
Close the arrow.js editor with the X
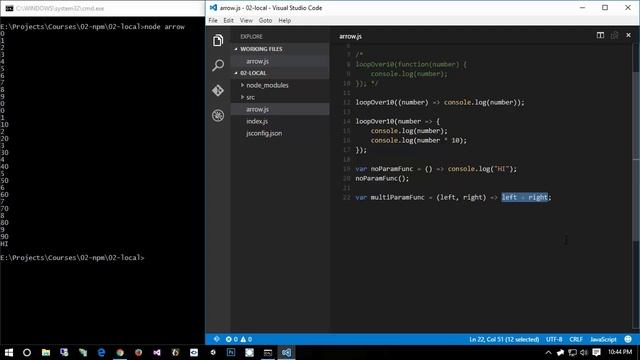pos(628,36)
